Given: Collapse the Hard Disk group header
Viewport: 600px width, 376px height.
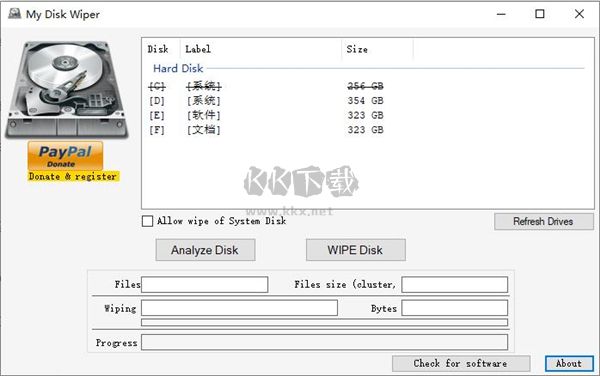Looking at the screenshot, I should tap(178, 68).
